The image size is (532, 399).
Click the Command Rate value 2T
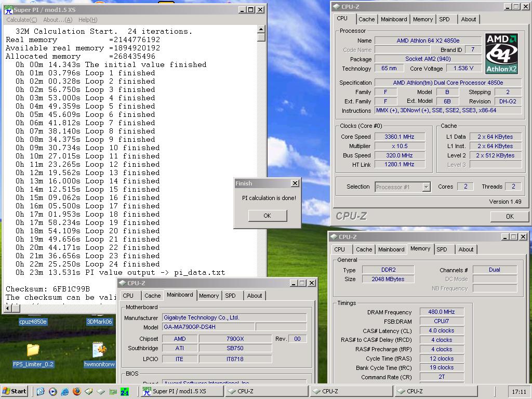(442, 377)
